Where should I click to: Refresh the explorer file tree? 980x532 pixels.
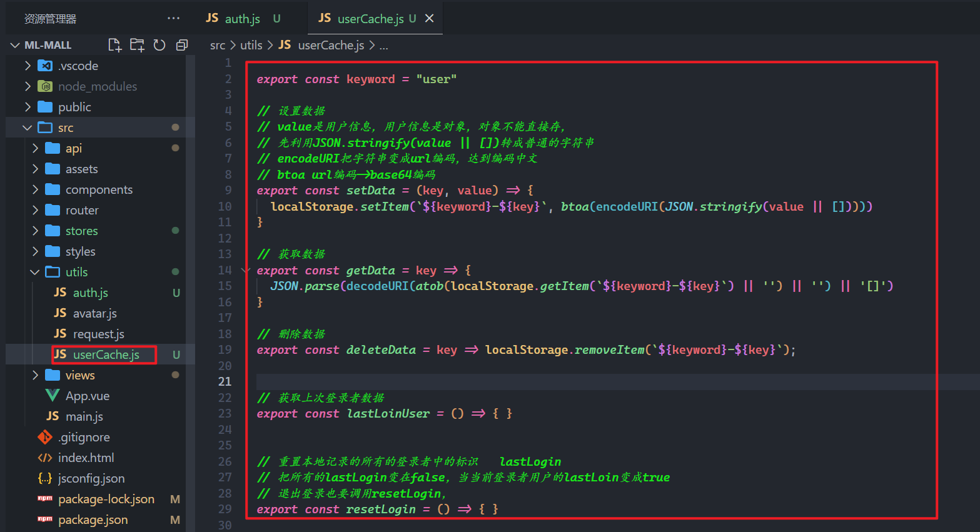point(159,45)
